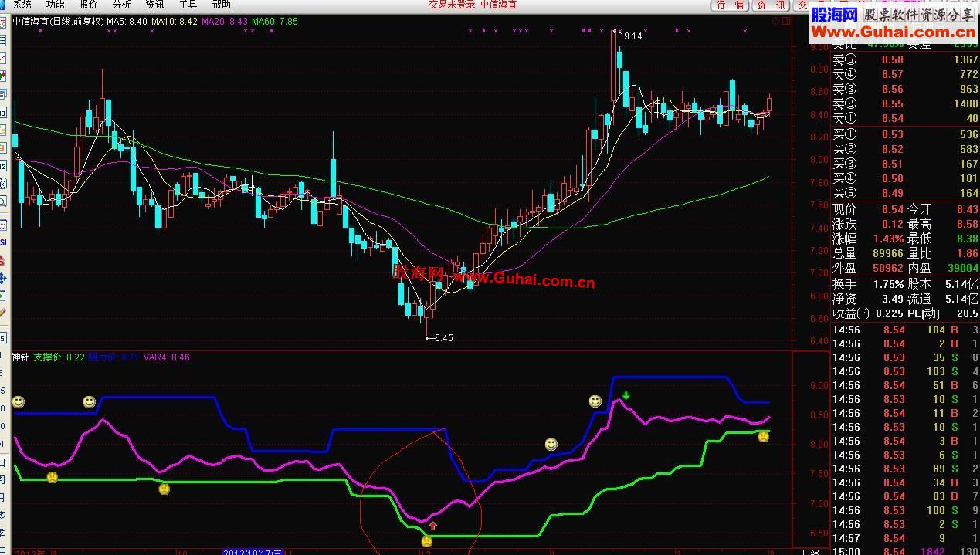Click the 神针 indicator name label
This screenshot has height=555, width=980.
20,357
